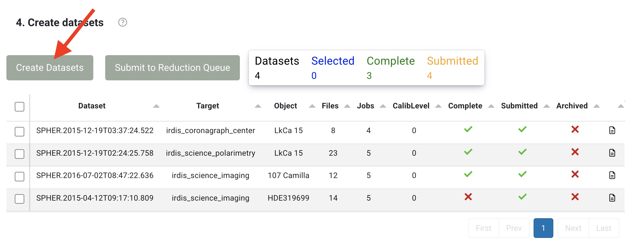The height and width of the screenshot is (251, 644).
Task: Open document icon for SPHER.2015-04-12T09:17:10.809
Action: (612, 198)
